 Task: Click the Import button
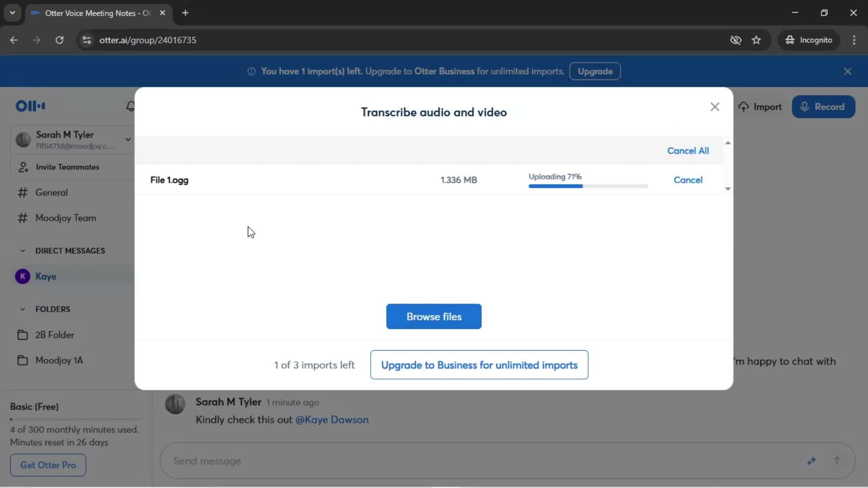[x=760, y=107]
